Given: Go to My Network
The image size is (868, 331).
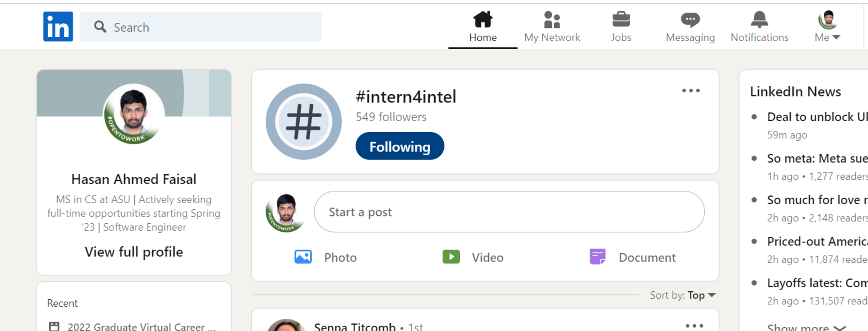Looking at the screenshot, I should point(552,27).
